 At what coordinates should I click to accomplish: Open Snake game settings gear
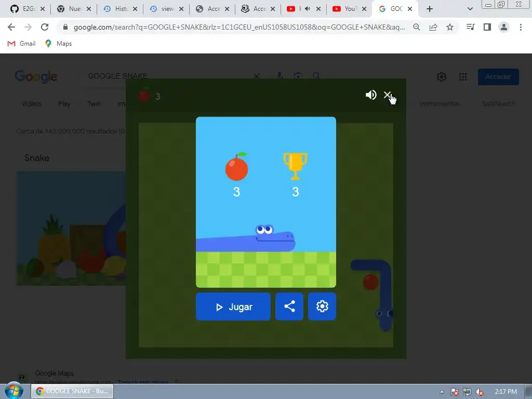click(x=322, y=307)
